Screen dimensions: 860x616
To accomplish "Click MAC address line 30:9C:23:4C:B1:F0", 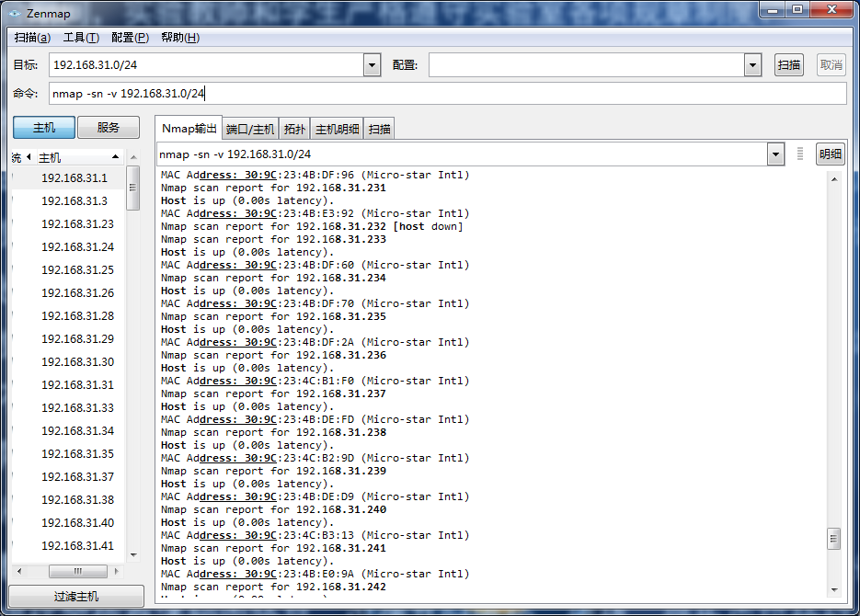I will pos(315,381).
